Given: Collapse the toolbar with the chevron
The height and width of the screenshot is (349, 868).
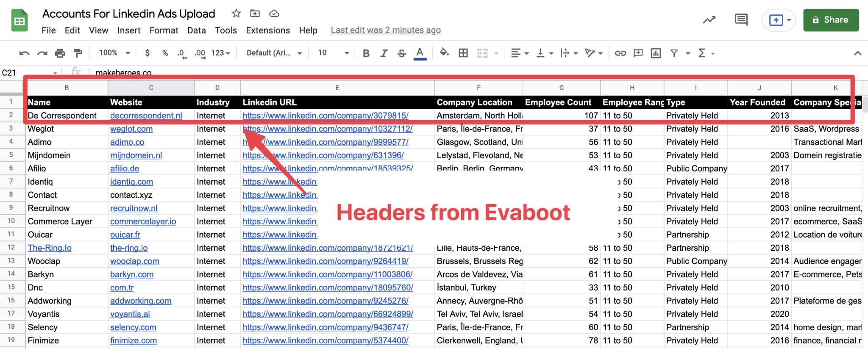Looking at the screenshot, I should [857, 53].
